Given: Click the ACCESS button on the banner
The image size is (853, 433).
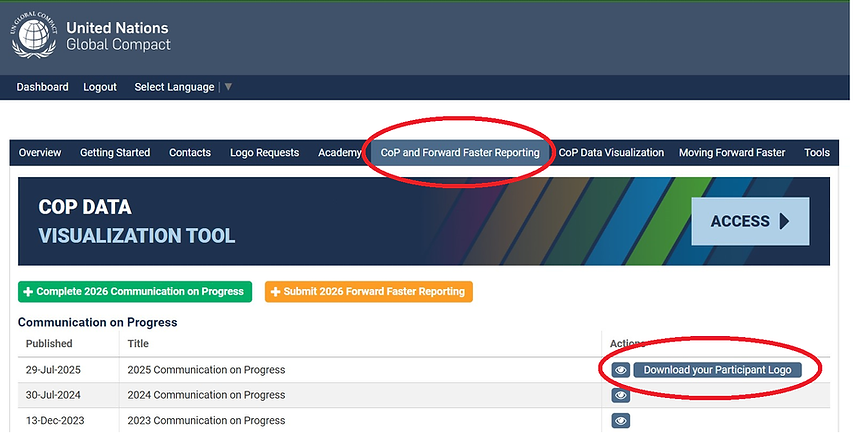Looking at the screenshot, I should 750,221.
